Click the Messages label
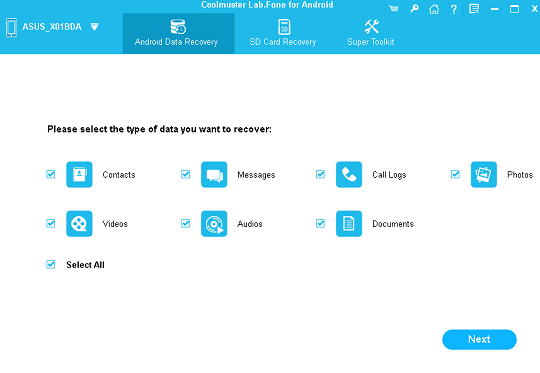The width and height of the screenshot is (540, 373). [x=256, y=175]
